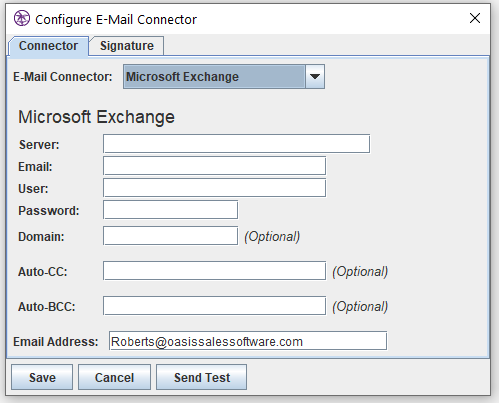Click the 'Domain:' label
Viewport: 499px width, 403px height.
tap(41, 237)
